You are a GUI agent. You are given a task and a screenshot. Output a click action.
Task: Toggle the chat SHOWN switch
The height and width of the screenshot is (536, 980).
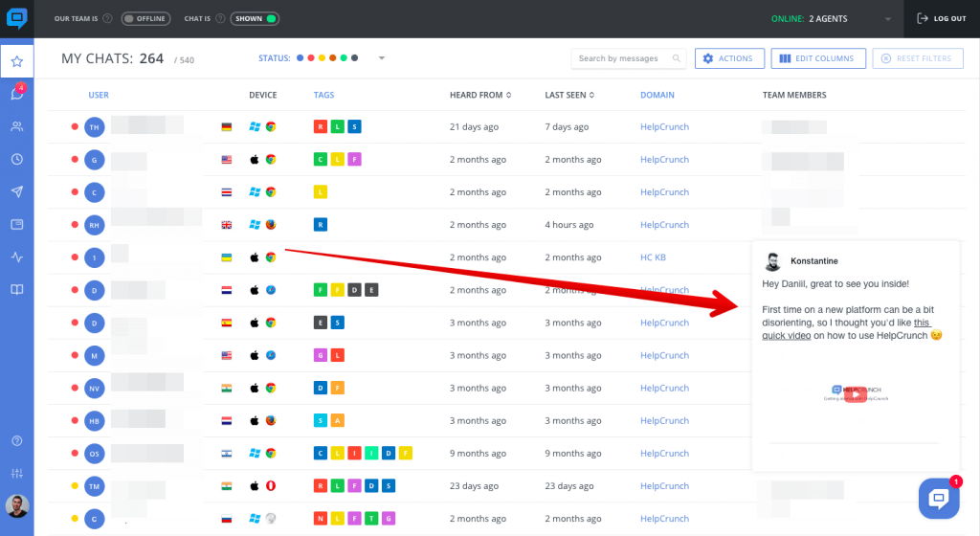(255, 19)
